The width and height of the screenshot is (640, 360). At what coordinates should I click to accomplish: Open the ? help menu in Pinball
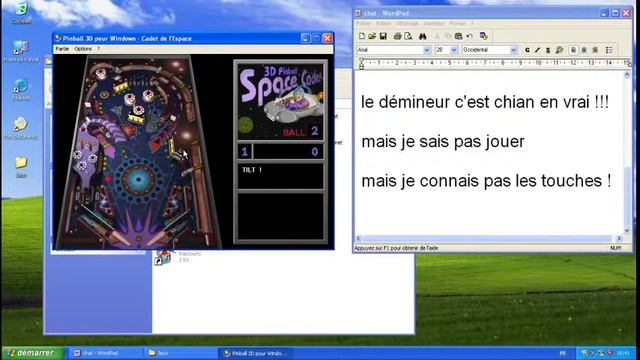(x=98, y=49)
